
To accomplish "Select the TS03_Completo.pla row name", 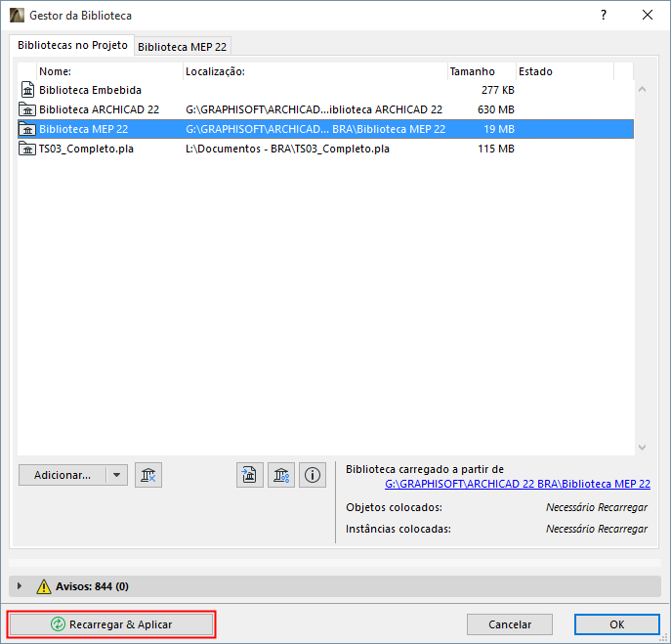I will coord(86,149).
